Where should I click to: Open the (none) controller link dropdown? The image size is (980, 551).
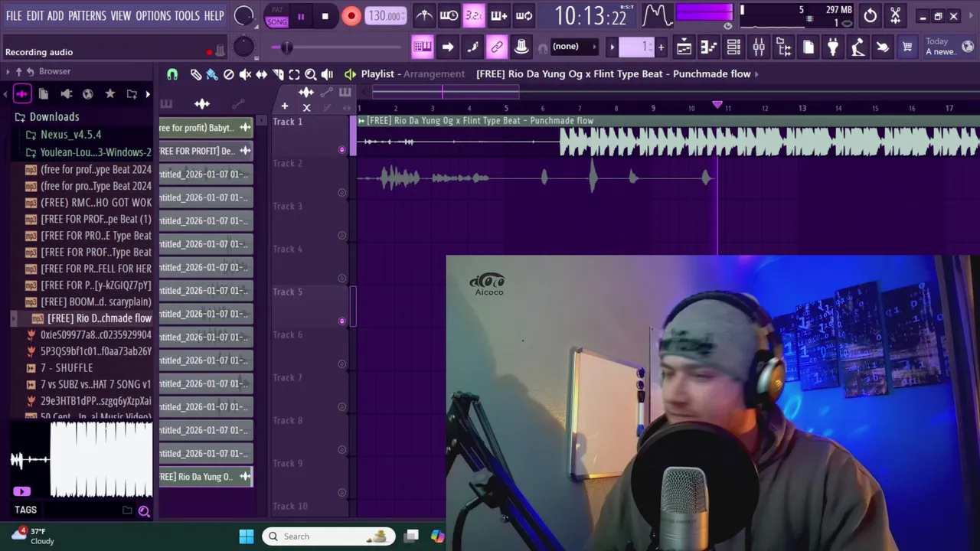tap(573, 47)
